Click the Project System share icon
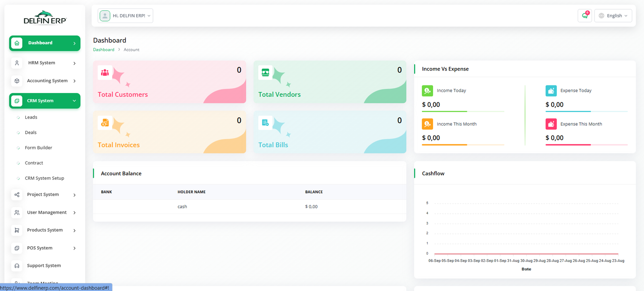This screenshot has width=644, height=291. 17,195
